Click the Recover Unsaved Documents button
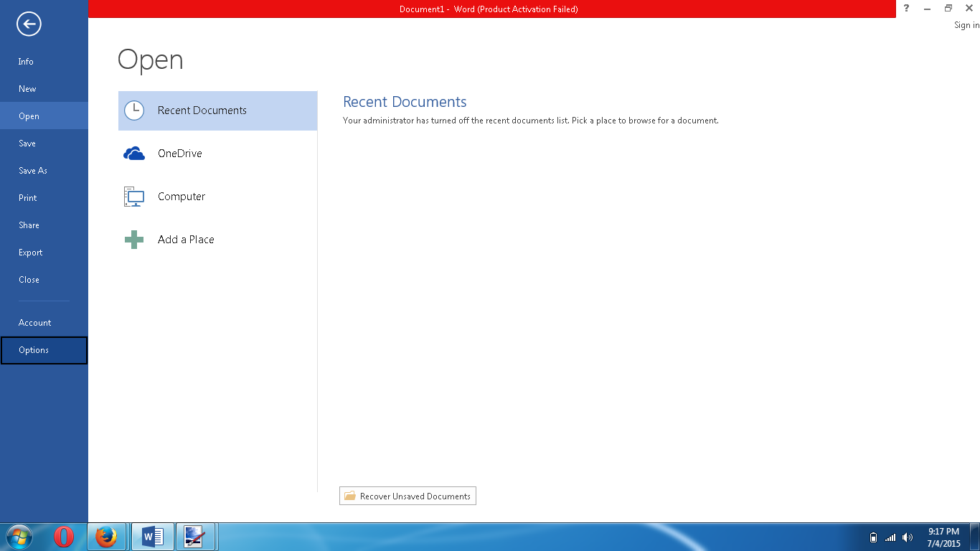 [407, 496]
